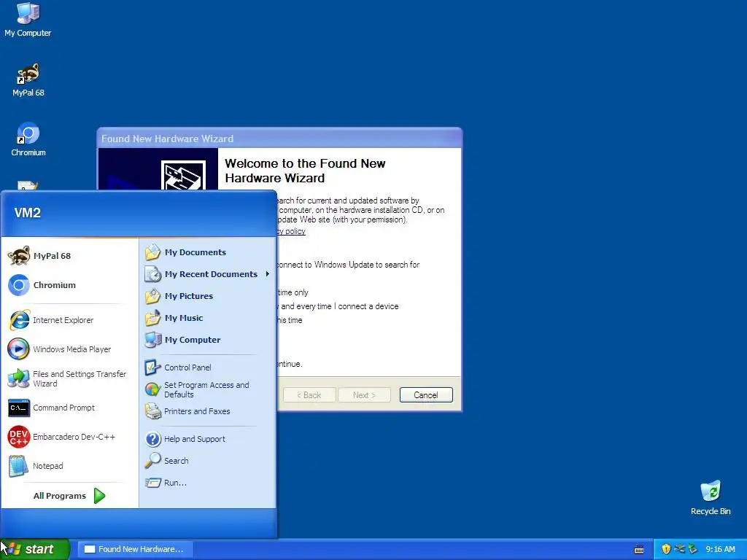The height and width of the screenshot is (560, 747).
Task: Click the on-screen keyboard language bar icon
Action: click(639, 550)
